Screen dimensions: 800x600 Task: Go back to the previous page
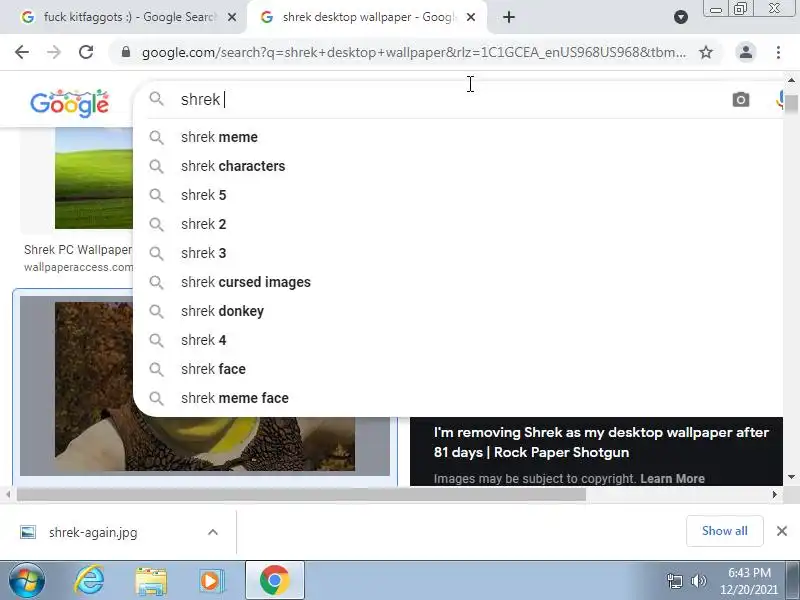(22, 52)
